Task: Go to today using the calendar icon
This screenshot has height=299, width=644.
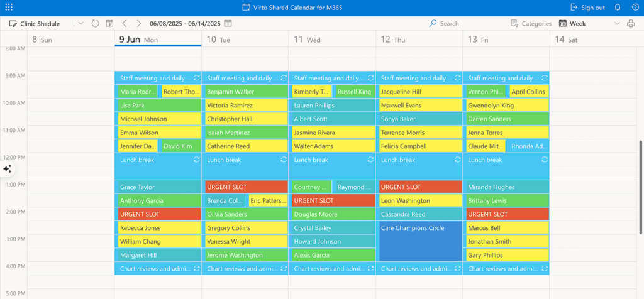Action: [x=109, y=23]
